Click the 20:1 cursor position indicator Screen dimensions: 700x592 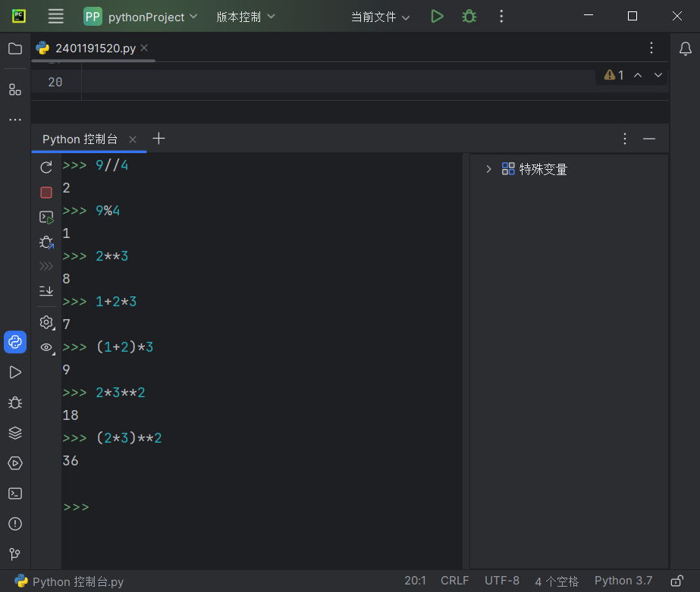415,581
